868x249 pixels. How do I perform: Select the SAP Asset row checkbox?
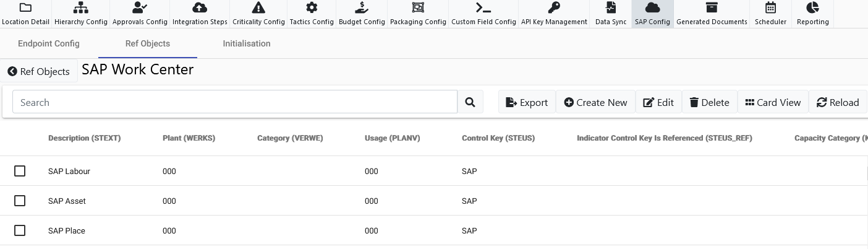tap(20, 201)
